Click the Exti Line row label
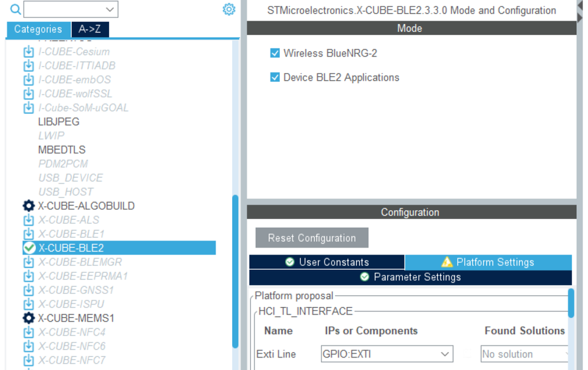 tap(276, 354)
